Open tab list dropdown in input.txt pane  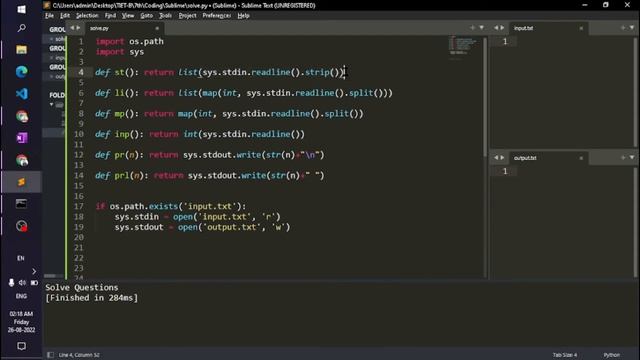point(632,28)
